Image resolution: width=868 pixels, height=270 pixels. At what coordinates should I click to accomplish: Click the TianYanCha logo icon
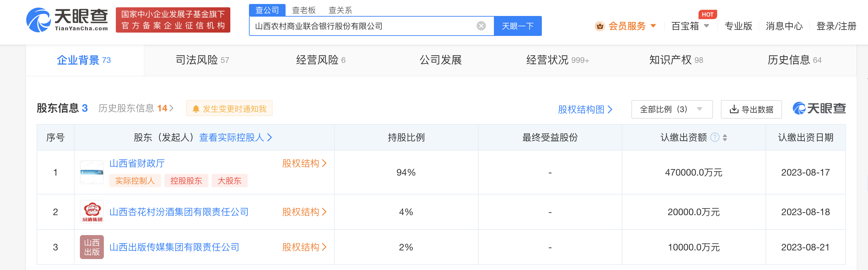pos(38,20)
